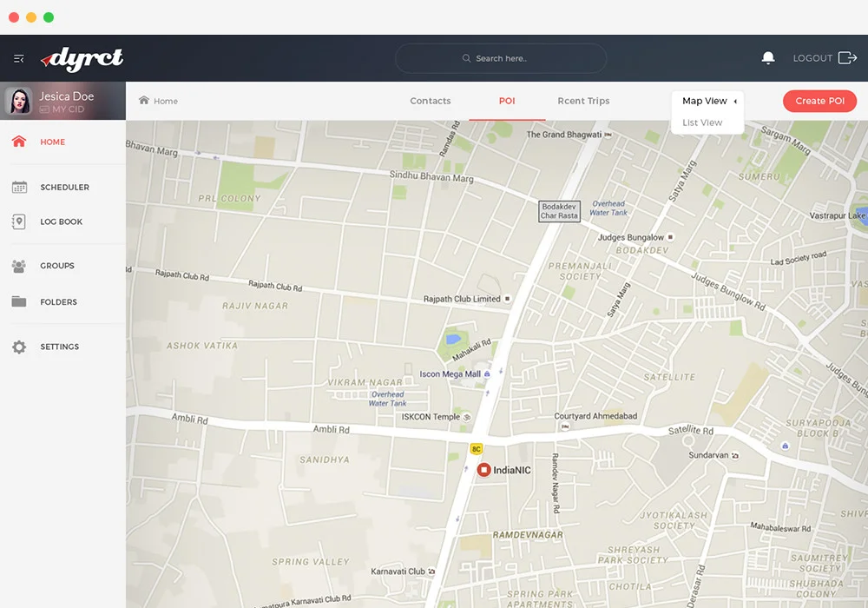Open the Scheduler from the sidebar
This screenshot has width=868, height=608.
[19, 187]
